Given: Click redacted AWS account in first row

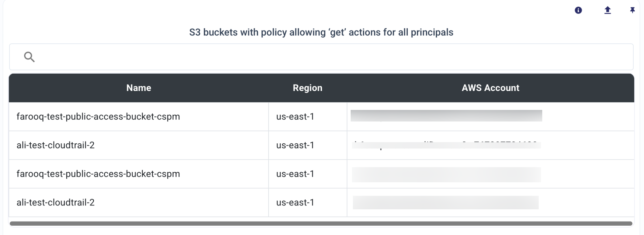Looking at the screenshot, I should (x=446, y=116).
